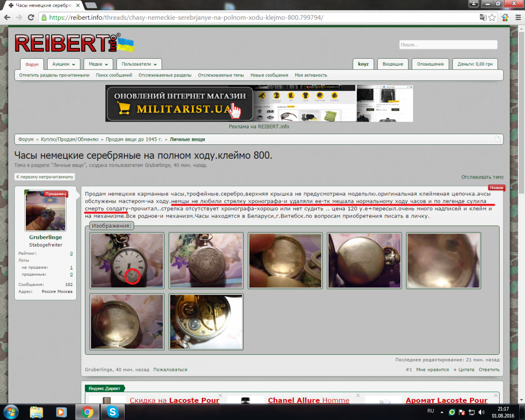Click the Поиск search field

point(448,45)
